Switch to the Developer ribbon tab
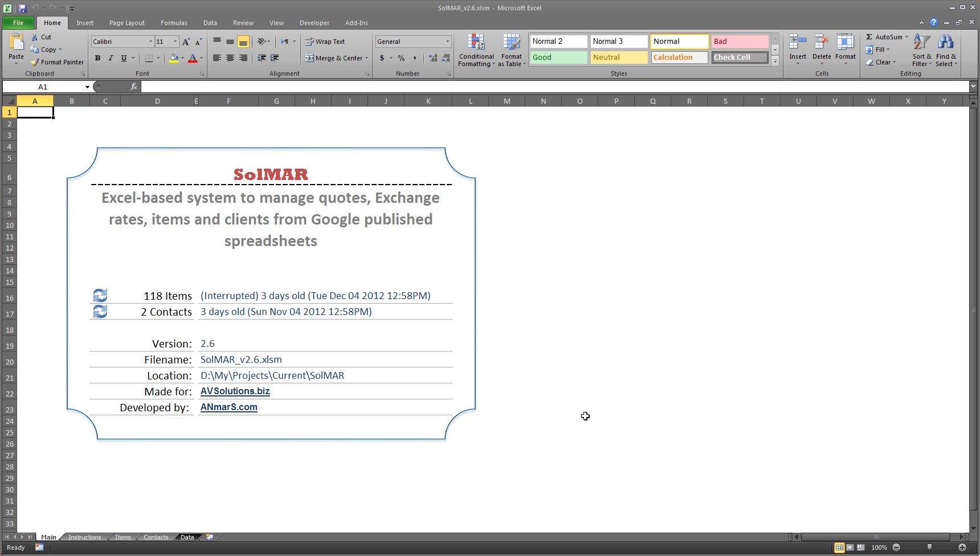The height and width of the screenshot is (556, 980). pos(315,23)
